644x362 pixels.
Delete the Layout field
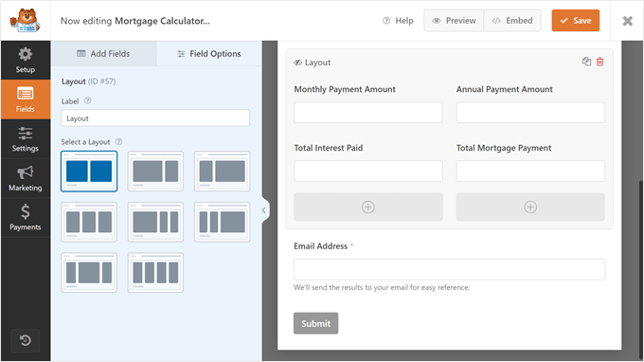[600, 62]
